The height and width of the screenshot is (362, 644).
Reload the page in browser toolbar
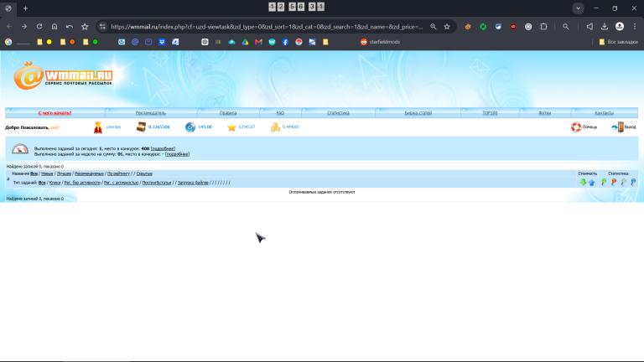39,27
